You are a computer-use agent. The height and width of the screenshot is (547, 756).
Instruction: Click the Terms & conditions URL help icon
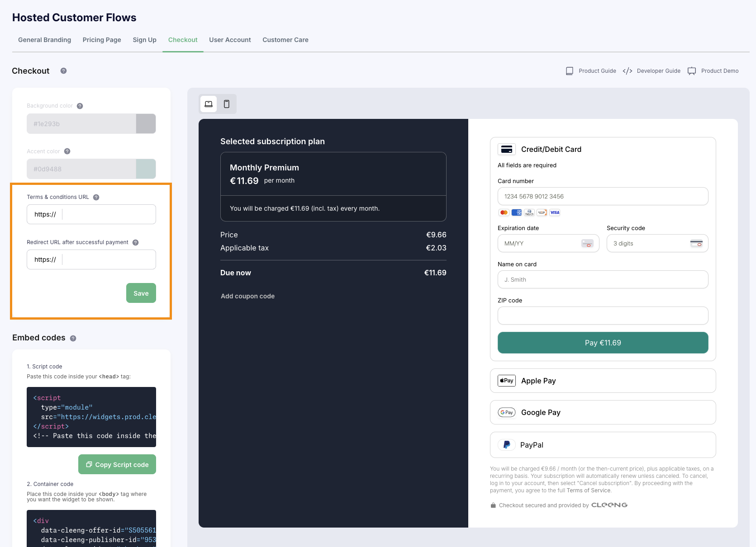tap(96, 197)
